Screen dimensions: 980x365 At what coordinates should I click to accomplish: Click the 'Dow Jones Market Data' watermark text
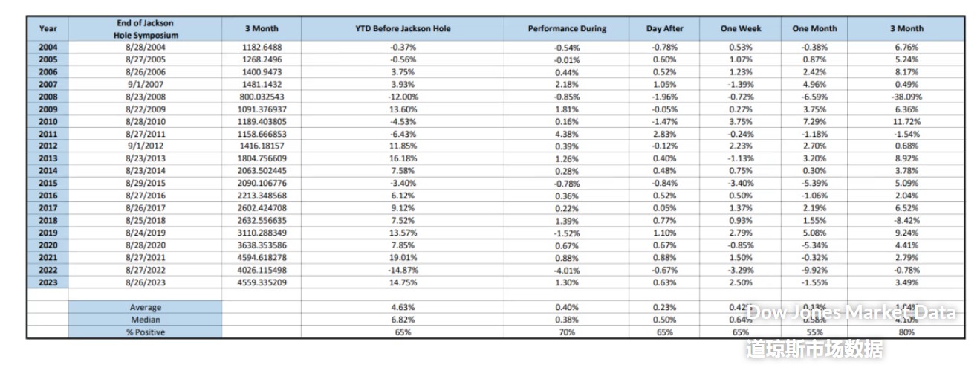tap(851, 313)
